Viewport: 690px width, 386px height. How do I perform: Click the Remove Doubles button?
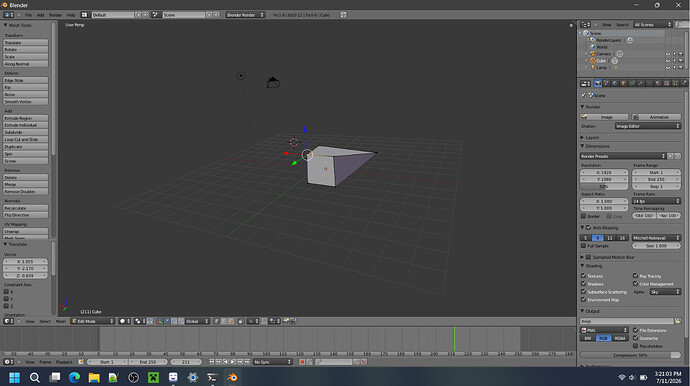[26, 191]
